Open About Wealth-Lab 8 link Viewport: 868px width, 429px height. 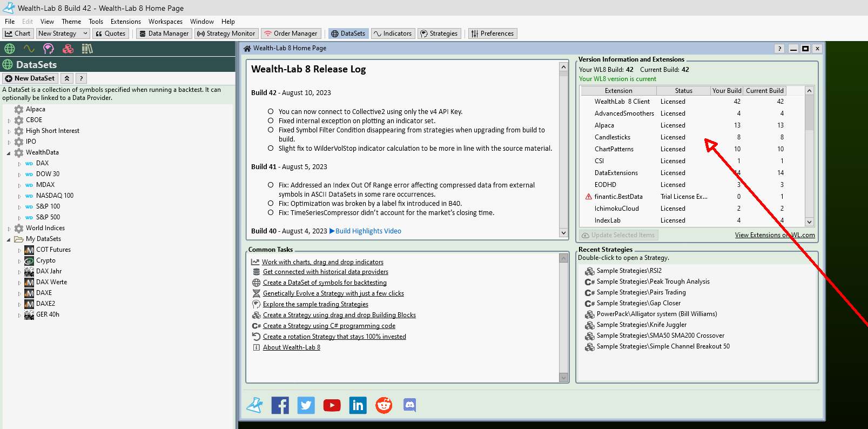click(292, 347)
